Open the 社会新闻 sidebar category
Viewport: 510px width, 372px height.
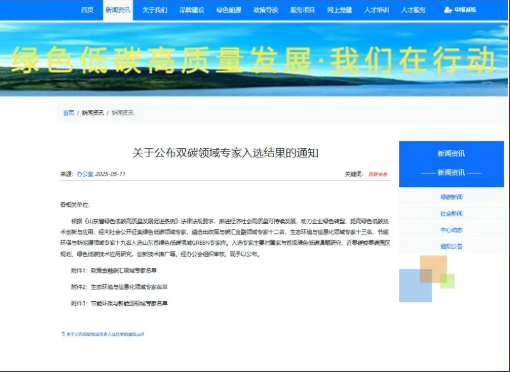coord(451,213)
